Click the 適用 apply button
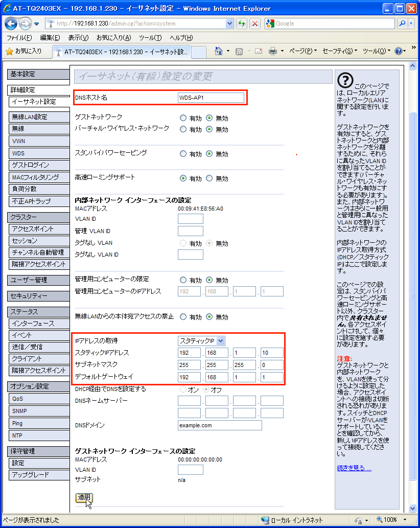The width and height of the screenshot is (420, 528). (84, 498)
